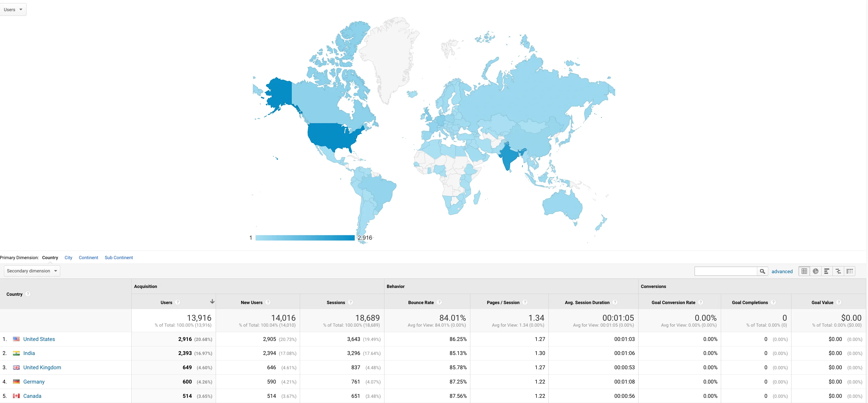Open the India country link
Viewport: 868px width, 403px height.
(29, 353)
